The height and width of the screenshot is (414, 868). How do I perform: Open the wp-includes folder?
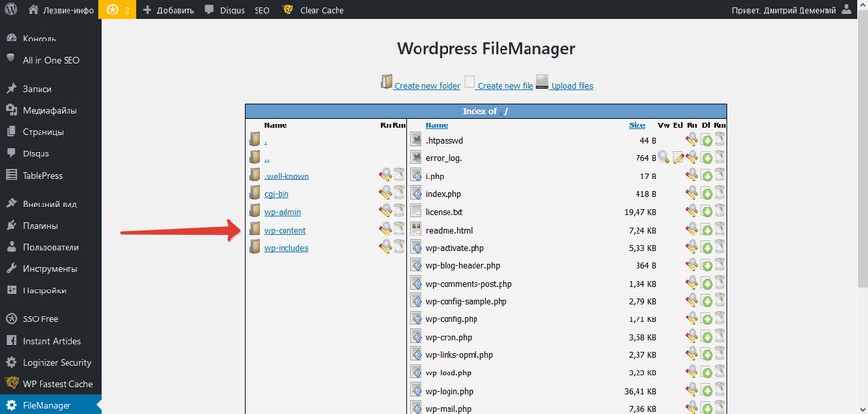[286, 248]
